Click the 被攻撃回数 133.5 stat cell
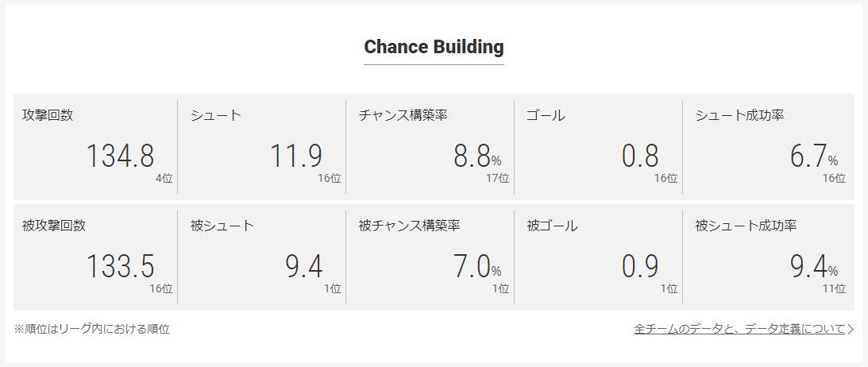The height and width of the screenshot is (367, 868). tap(96, 257)
